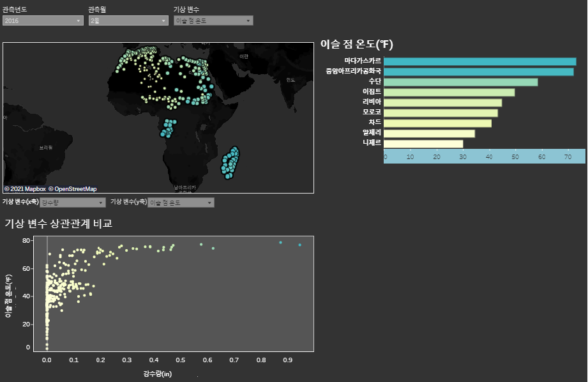Click the 강수량(in) x-axis label

coord(157,374)
